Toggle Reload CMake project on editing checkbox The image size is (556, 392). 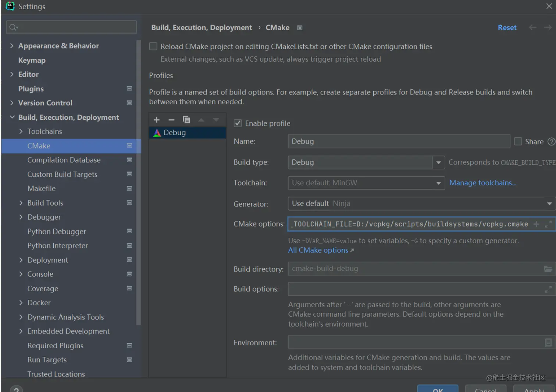(153, 46)
